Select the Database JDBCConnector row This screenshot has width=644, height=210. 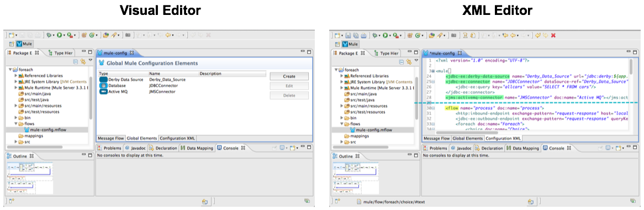[183, 86]
